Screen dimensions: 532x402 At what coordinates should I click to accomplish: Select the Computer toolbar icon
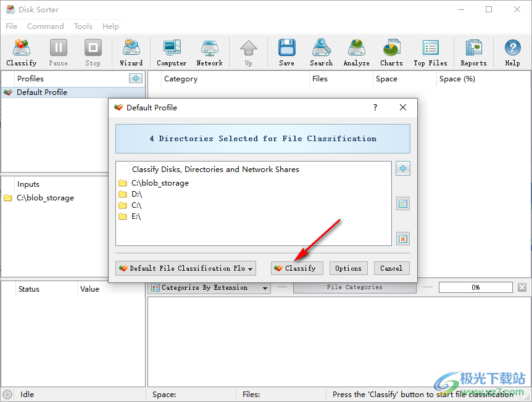172,52
